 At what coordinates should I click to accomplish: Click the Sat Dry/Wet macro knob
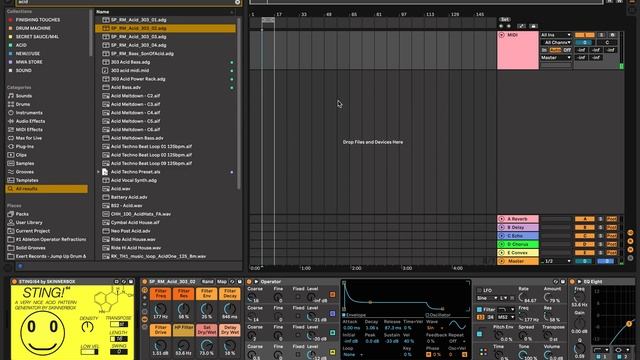pos(207,346)
